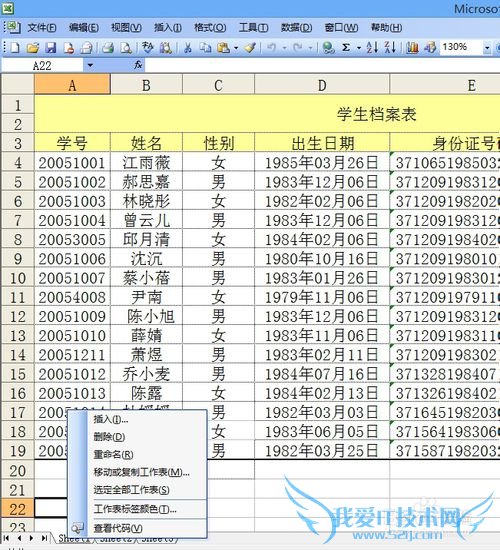Open the 数据(D) menu
Image resolution: width=500 pixels, height=550 pixels.
(296, 28)
